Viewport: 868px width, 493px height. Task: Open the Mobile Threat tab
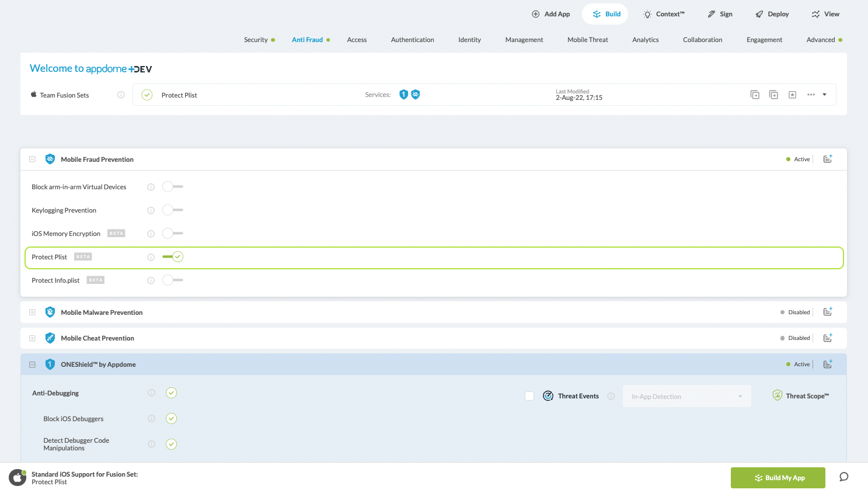point(587,40)
